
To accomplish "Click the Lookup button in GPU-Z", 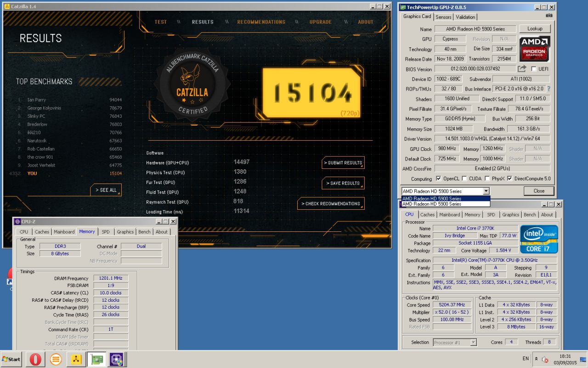I will point(535,29).
